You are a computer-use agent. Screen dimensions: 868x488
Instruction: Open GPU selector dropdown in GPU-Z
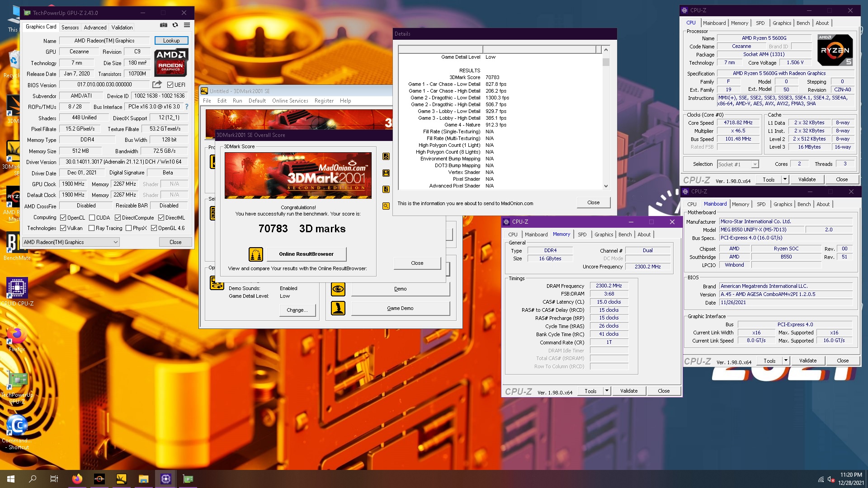[x=71, y=242]
